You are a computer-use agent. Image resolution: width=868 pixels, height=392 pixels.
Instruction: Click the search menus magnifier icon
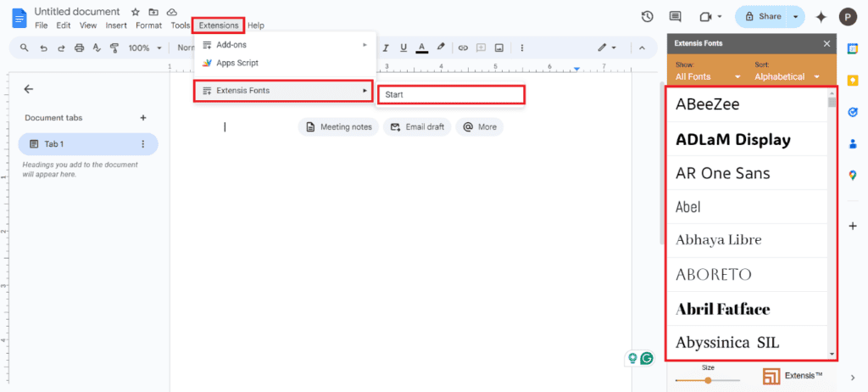click(x=24, y=48)
